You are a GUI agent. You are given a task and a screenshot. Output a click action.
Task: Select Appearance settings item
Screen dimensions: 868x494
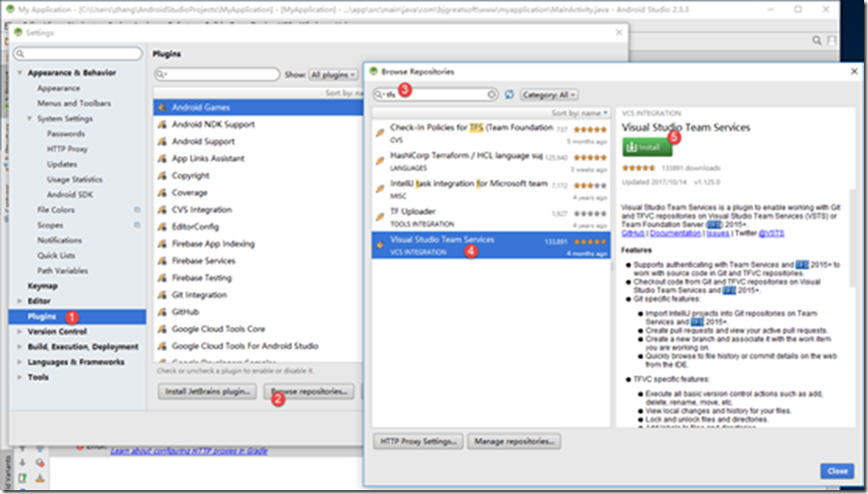pos(59,88)
